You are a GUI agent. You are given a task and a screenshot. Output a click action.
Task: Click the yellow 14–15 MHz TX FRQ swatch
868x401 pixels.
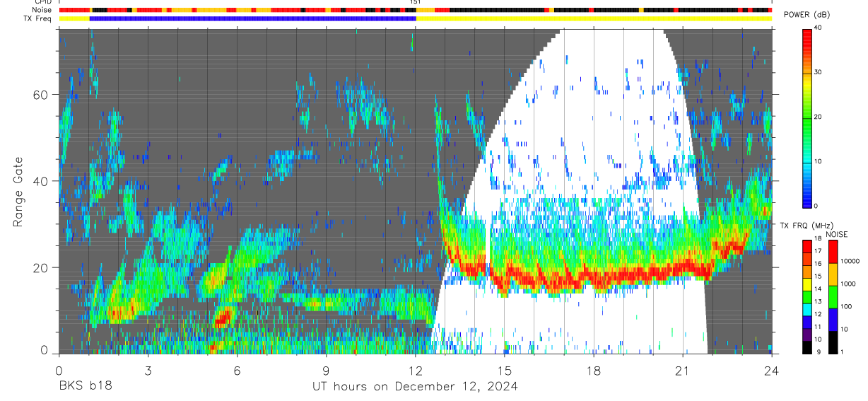pyautogui.click(x=807, y=283)
